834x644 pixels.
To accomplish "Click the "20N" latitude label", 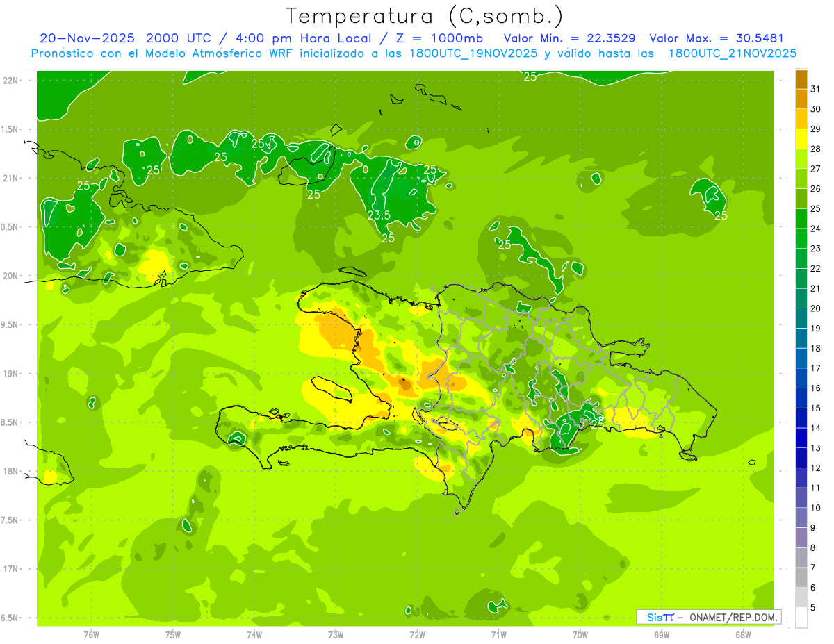I will click(10, 276).
